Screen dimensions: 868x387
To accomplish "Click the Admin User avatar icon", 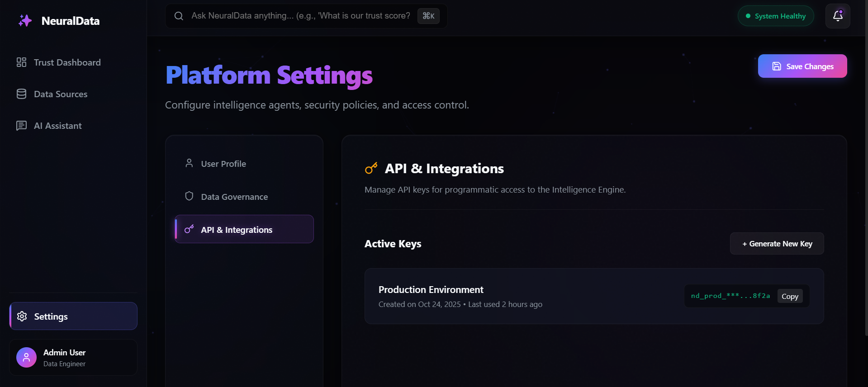I will [26, 358].
